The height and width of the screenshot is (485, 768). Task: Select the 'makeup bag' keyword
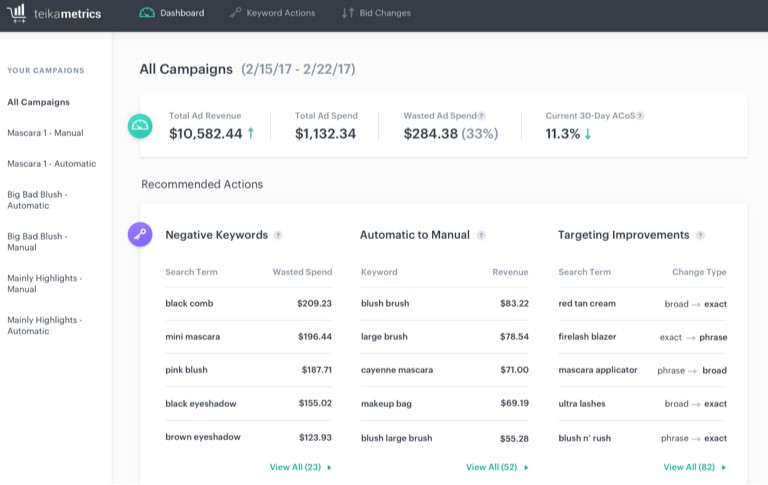coord(386,404)
